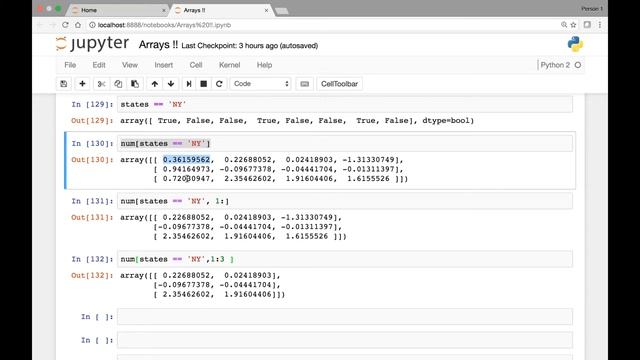The image size is (640, 360).
Task: Click the Person 1 profile button
Action: [x=592, y=9]
